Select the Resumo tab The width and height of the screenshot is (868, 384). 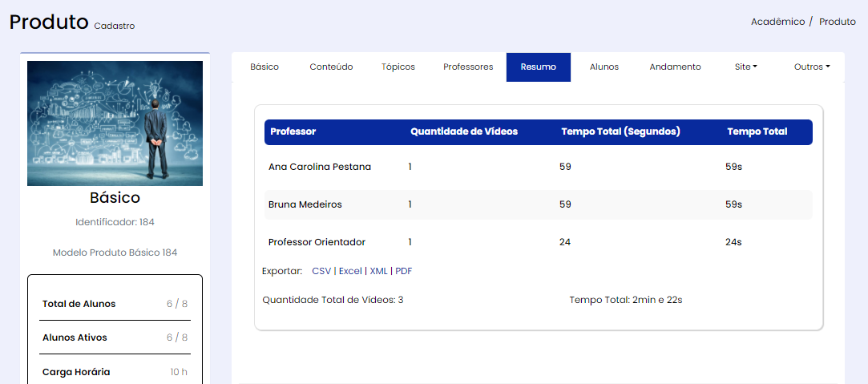click(538, 67)
